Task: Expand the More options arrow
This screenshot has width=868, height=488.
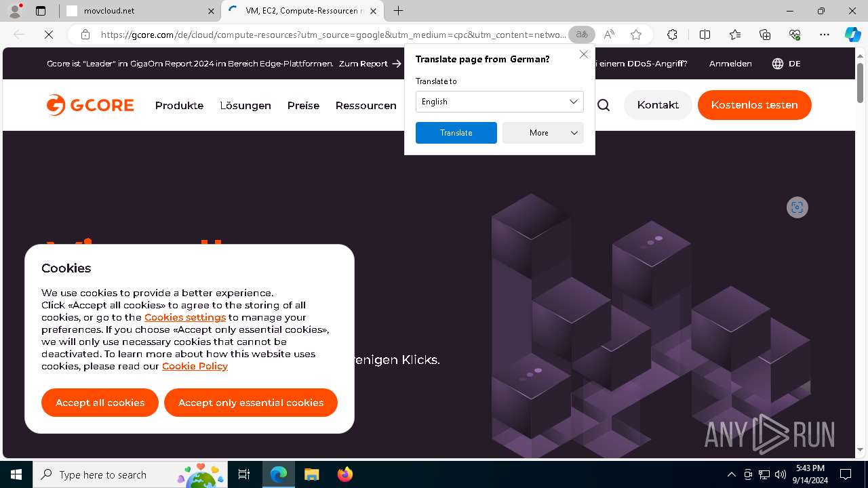Action: [574, 133]
